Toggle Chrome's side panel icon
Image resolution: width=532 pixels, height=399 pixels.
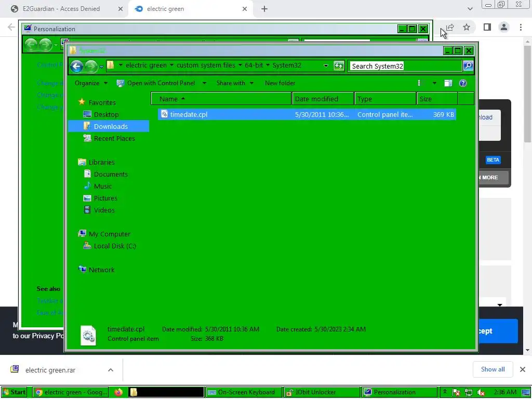487,27
